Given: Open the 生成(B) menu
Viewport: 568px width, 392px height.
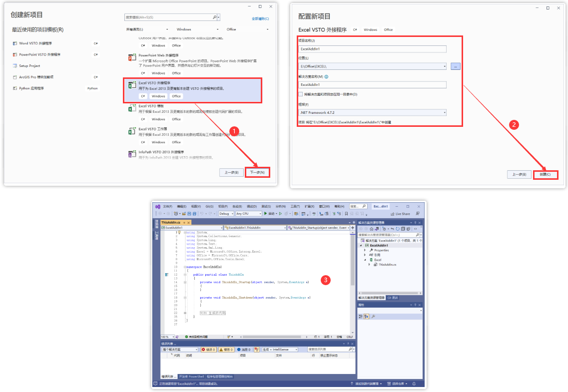Looking at the screenshot, I should pos(237,206).
